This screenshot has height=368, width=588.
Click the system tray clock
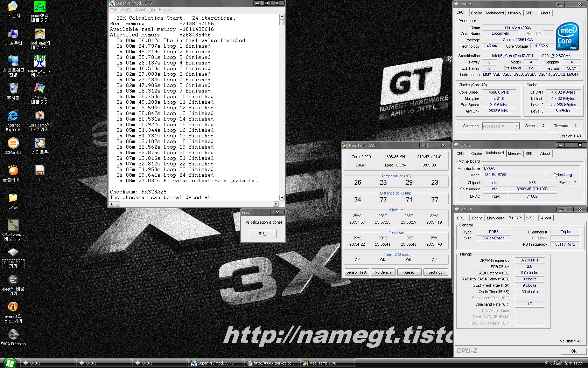coord(573,363)
